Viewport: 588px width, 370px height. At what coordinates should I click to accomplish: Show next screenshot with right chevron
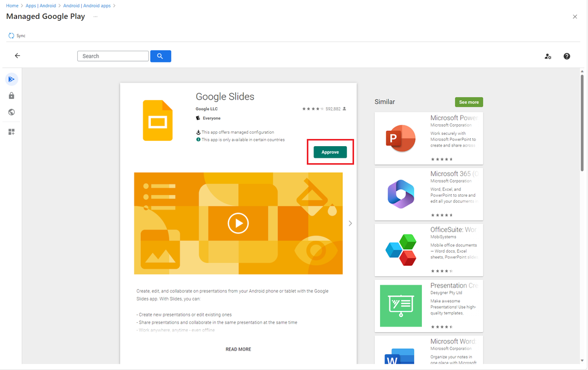coord(350,223)
